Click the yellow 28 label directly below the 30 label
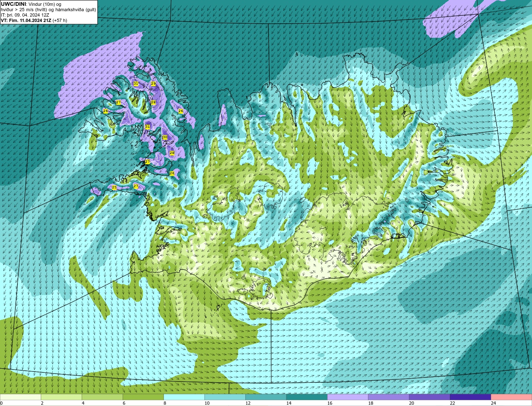Image resolution: width=532 pixels, height=406 pixels. pyautogui.click(x=172, y=153)
